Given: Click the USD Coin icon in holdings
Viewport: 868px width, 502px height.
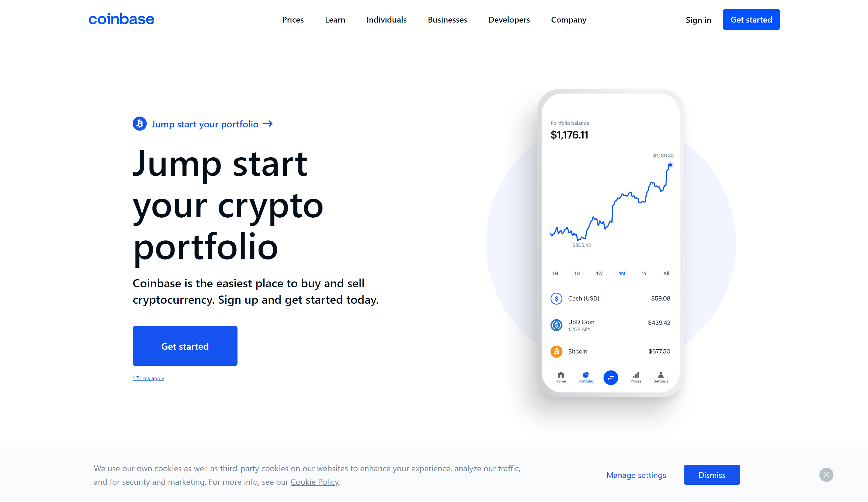Looking at the screenshot, I should tap(556, 325).
